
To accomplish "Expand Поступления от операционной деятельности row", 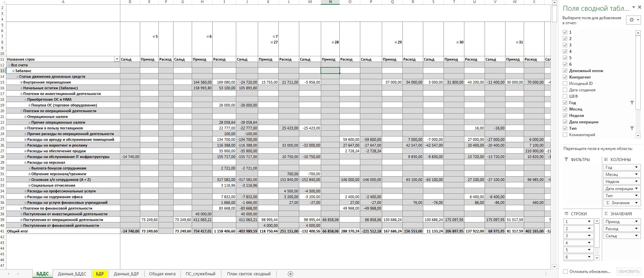I will pyautogui.click(x=22, y=220).
